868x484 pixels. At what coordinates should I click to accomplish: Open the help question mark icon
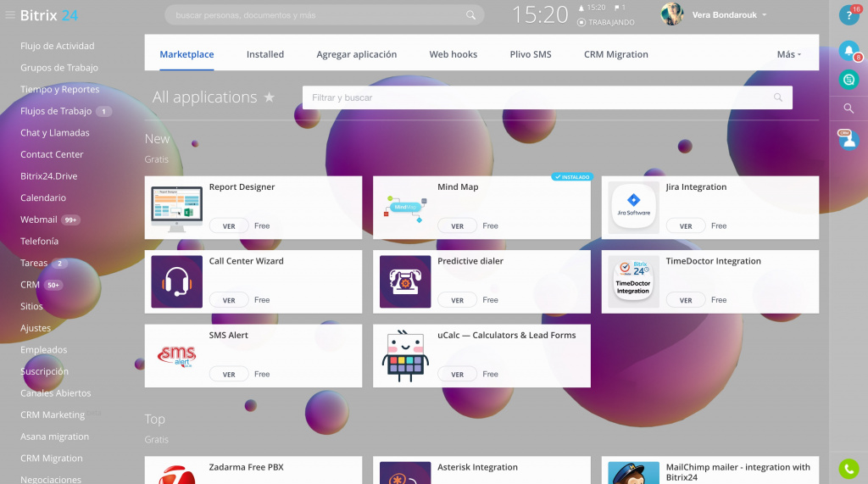(x=848, y=14)
